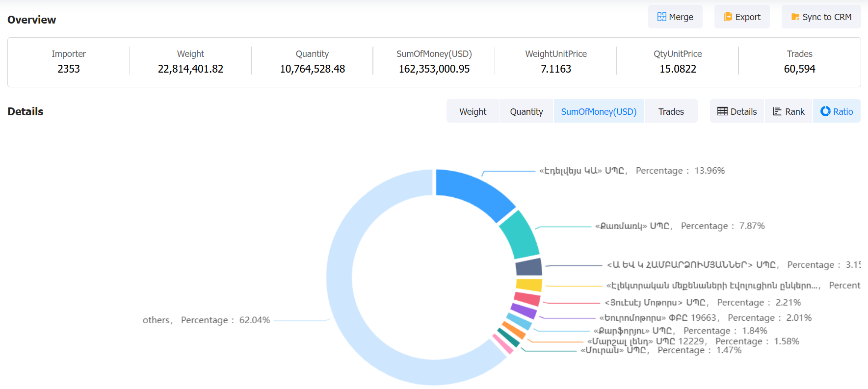Show the Ratio view label
Viewport: 868px width, 389px height.
(x=843, y=111)
